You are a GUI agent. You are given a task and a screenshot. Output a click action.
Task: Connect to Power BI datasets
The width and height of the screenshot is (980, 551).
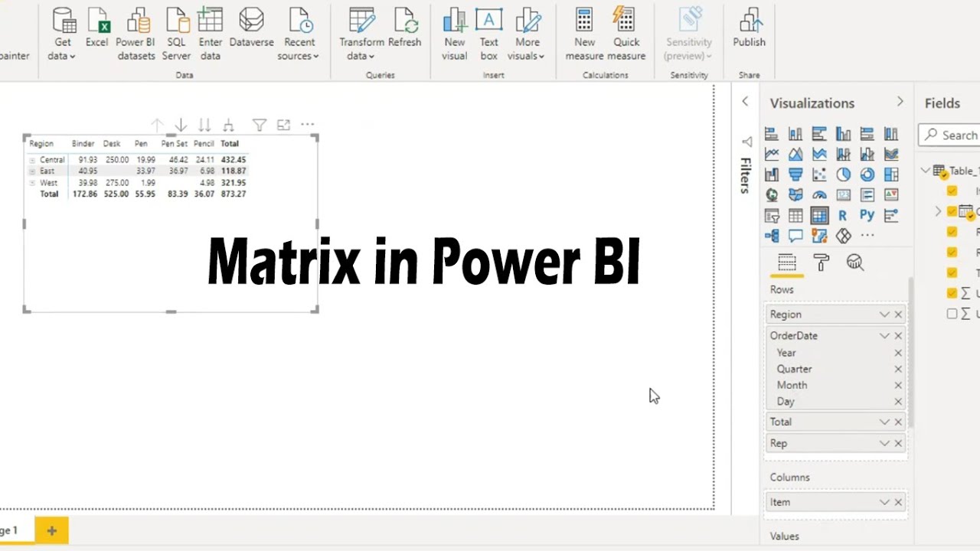coord(136,34)
